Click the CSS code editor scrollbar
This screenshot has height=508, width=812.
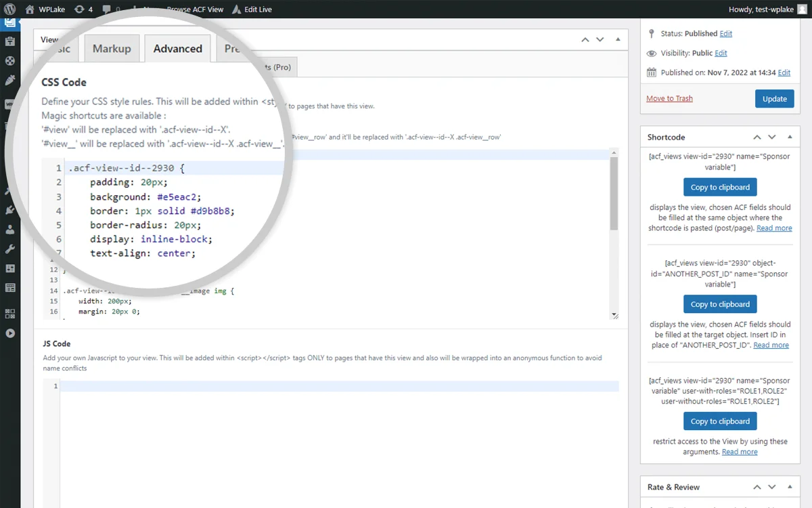point(614,194)
